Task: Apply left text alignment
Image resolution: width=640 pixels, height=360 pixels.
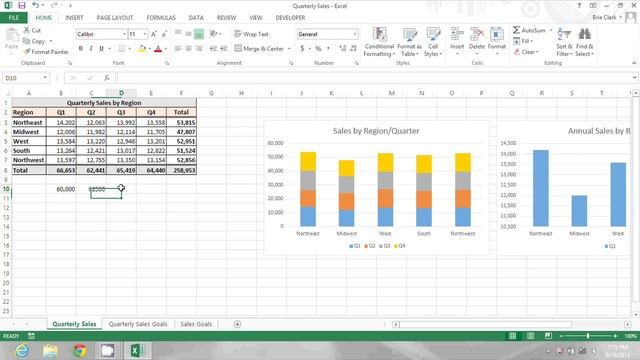Action: (x=178, y=49)
